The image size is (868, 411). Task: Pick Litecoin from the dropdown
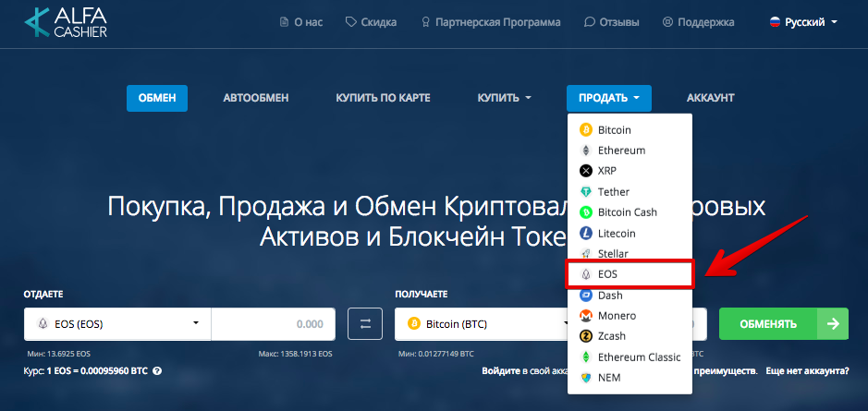pyautogui.click(x=630, y=234)
